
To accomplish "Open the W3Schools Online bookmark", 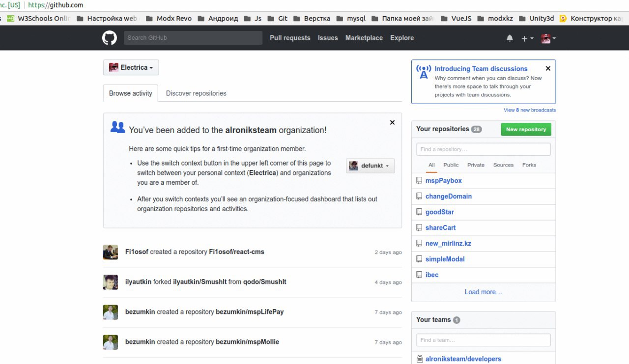I will click(38, 19).
